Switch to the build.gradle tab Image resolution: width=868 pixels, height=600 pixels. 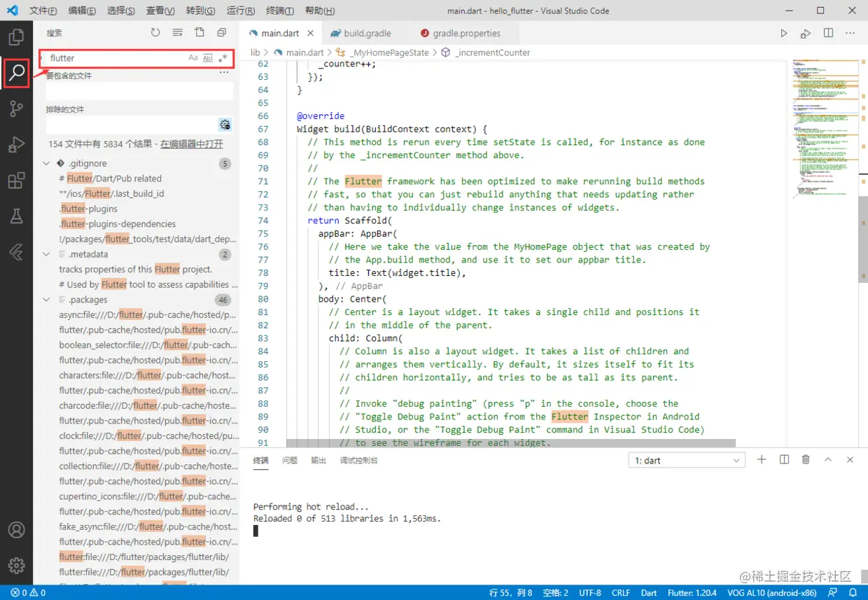(x=367, y=33)
